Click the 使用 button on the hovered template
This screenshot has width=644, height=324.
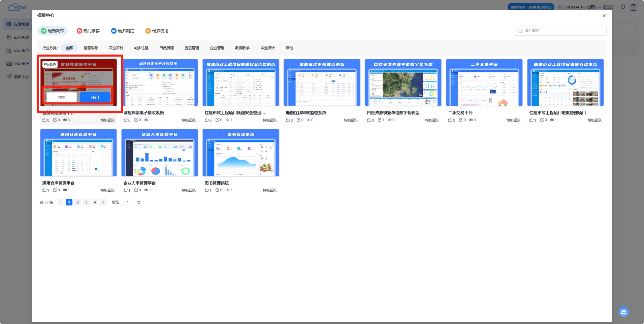95,97
